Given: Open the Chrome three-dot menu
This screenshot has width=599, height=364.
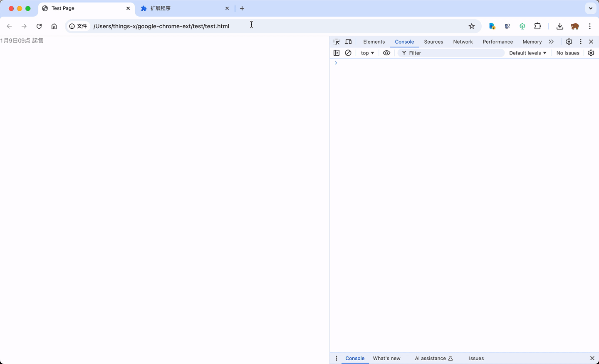Looking at the screenshot, I should click(x=590, y=26).
